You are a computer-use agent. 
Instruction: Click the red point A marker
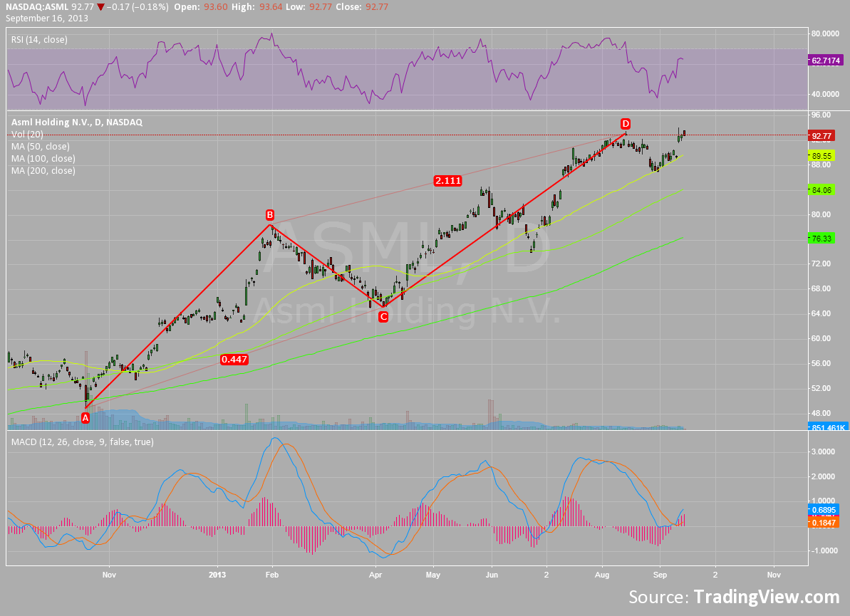tap(85, 418)
